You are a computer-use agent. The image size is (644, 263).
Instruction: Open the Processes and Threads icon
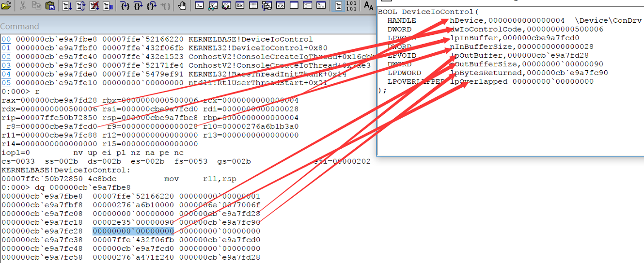click(x=307, y=6)
